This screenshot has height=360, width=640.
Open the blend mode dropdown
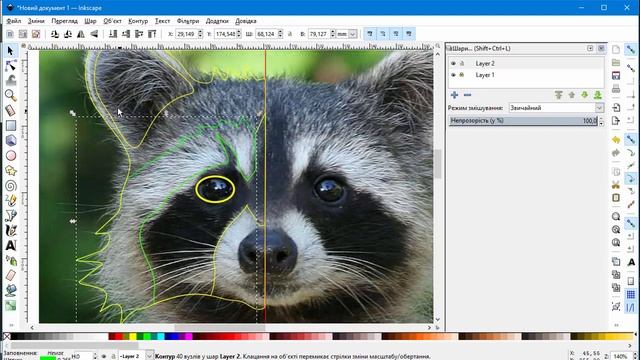[599, 108]
